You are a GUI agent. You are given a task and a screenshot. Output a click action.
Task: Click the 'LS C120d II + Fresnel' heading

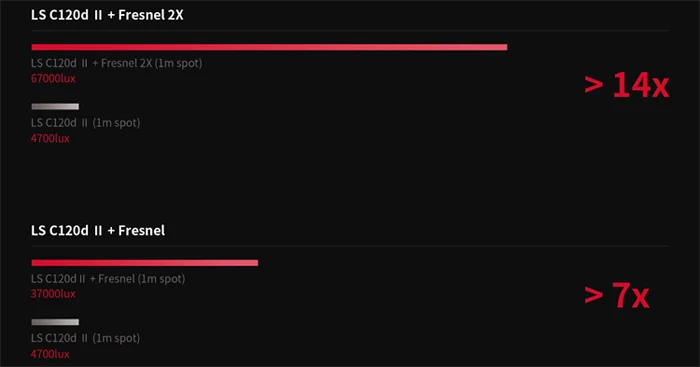pyautogui.click(x=98, y=230)
